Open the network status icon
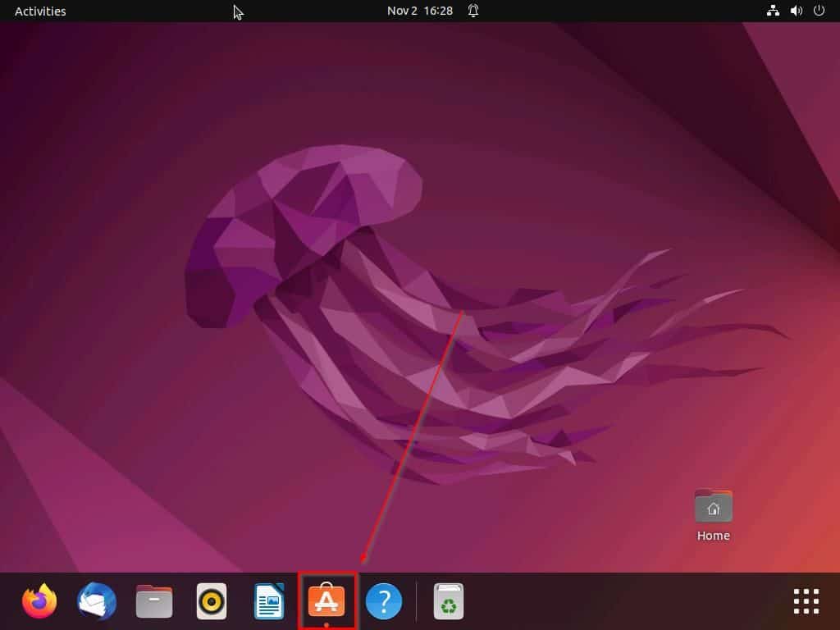840x630 pixels. [773, 11]
